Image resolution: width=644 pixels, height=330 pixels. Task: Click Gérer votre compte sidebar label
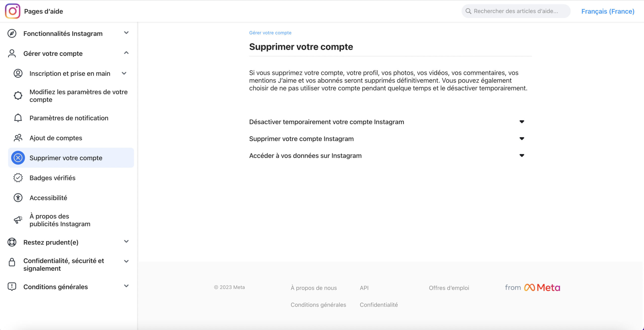tap(53, 53)
